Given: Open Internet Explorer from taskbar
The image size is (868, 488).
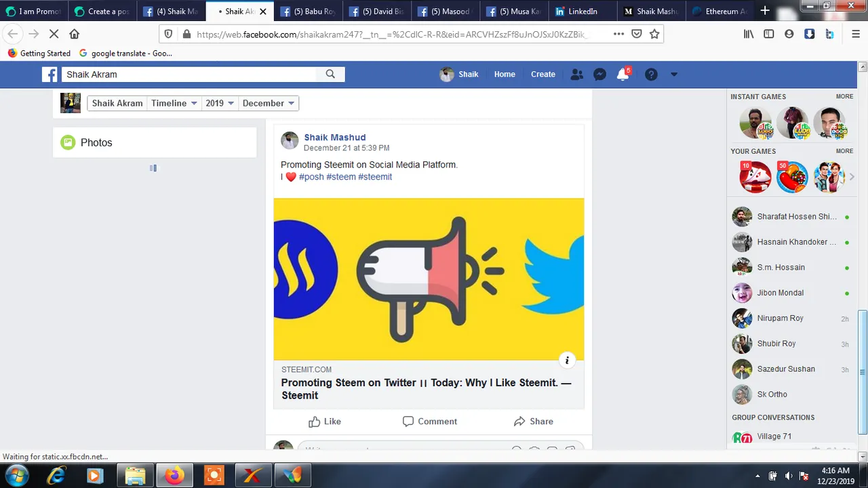Looking at the screenshot, I should [x=56, y=476].
